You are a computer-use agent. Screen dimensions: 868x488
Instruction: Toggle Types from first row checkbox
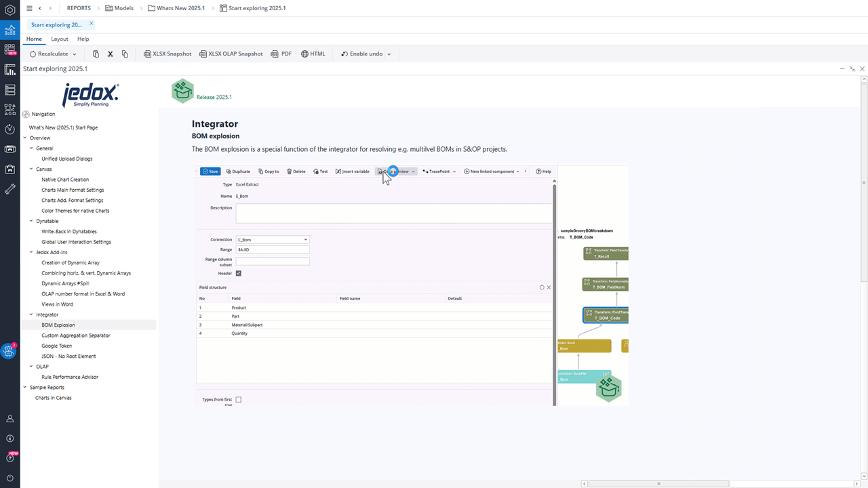239,400
